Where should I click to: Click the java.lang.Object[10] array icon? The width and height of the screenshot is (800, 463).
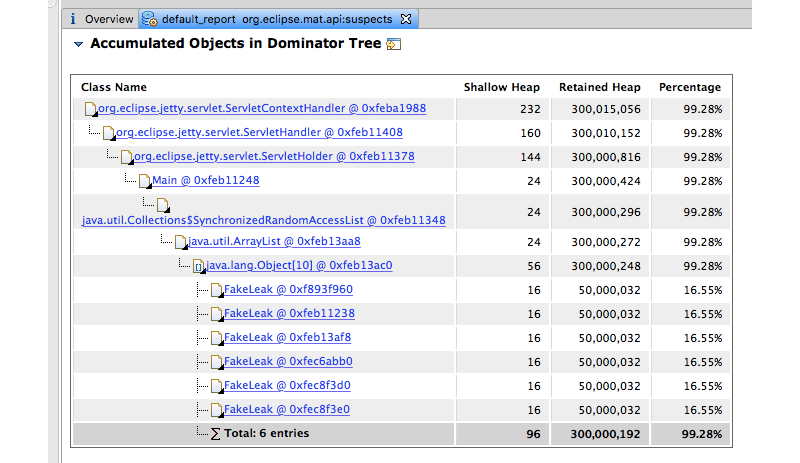199,266
